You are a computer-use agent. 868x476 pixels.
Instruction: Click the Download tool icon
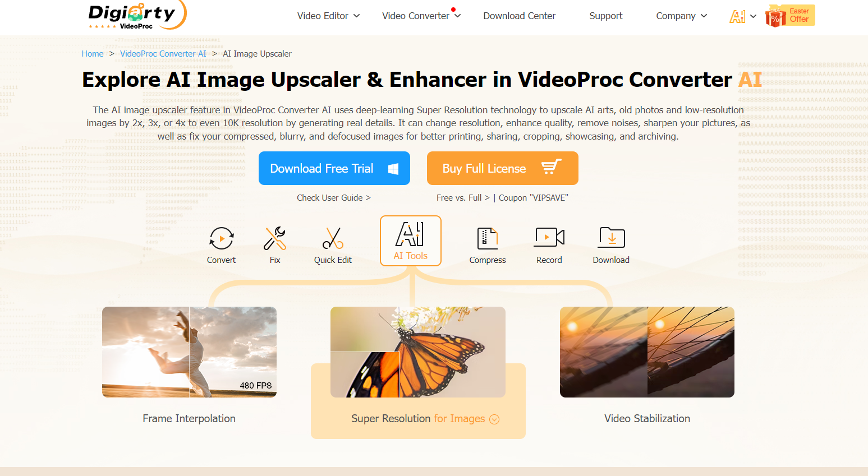coord(611,238)
